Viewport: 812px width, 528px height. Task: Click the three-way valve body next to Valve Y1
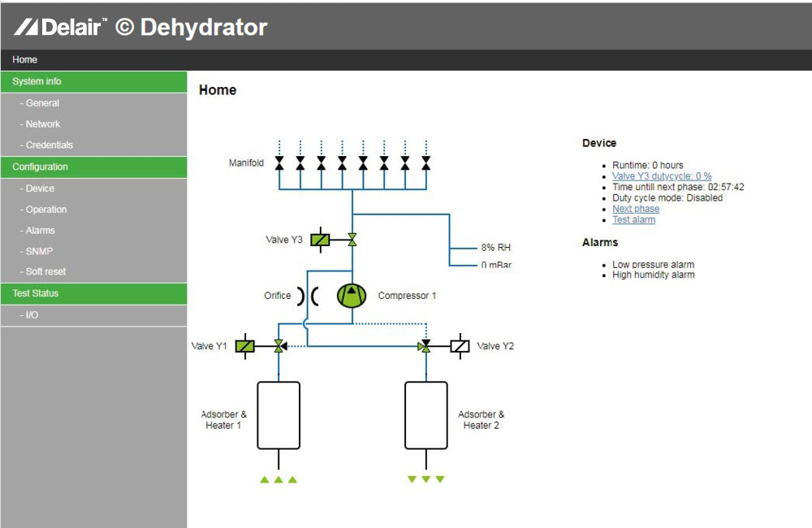point(279,346)
